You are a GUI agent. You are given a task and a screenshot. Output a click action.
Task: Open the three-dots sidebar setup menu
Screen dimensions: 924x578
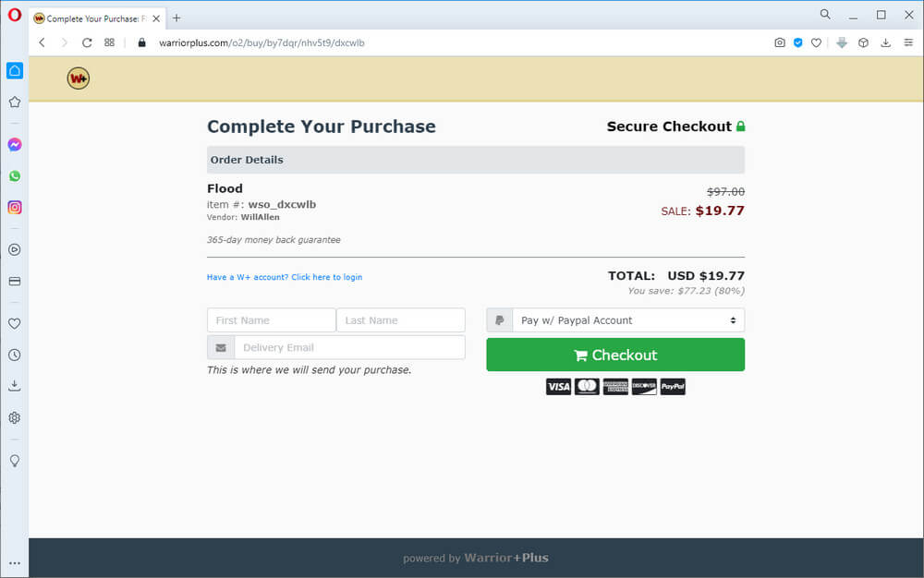tap(15, 563)
